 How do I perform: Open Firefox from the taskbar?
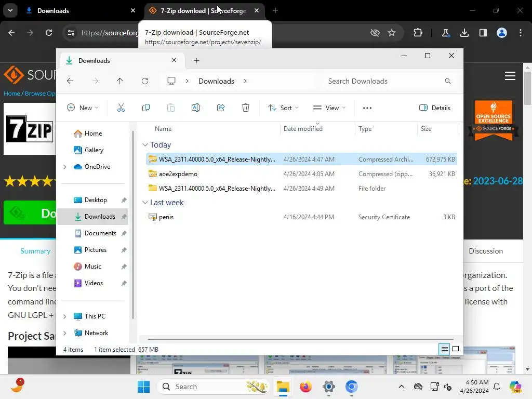click(305, 387)
